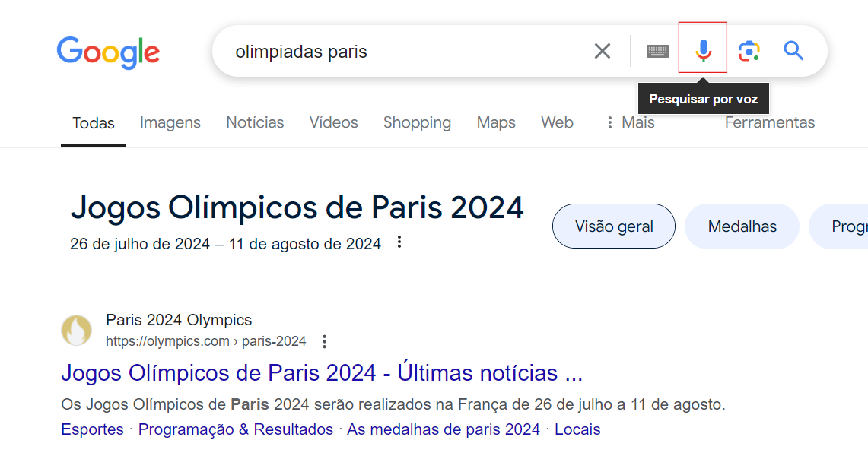Switch to the Imagens tab
Screen dimensions: 868x475
tap(170, 122)
